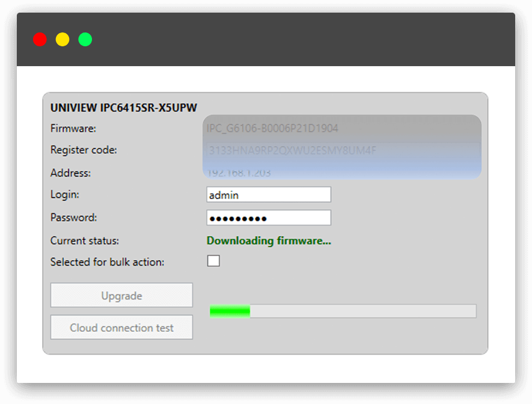Click the Selected for bulk action label

(107, 262)
